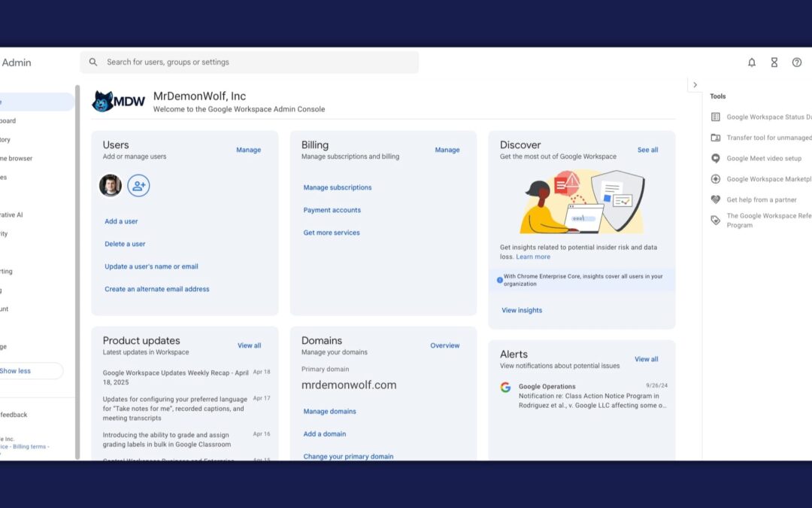Click Billing terms in sidebar footer
The image size is (812, 508).
(29, 447)
